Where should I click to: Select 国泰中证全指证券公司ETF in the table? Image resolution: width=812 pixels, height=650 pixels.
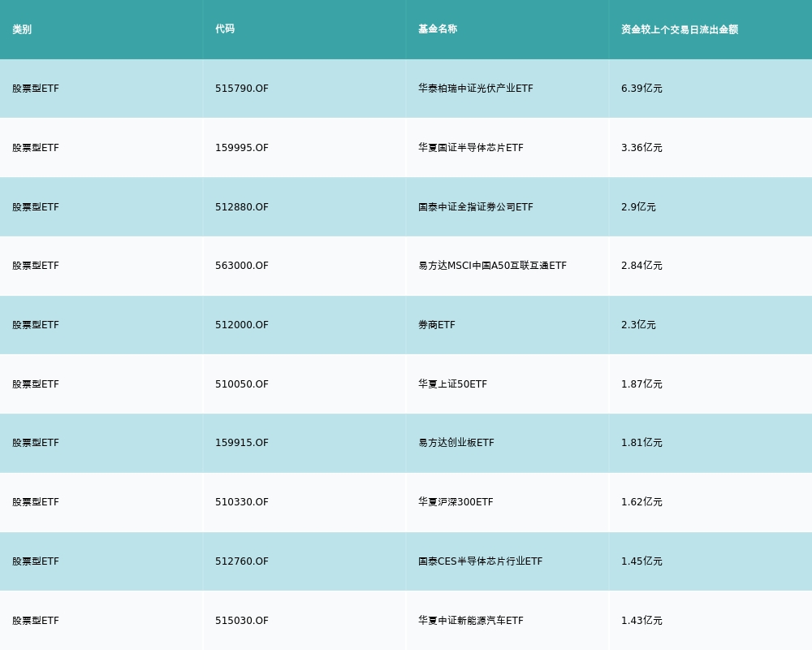coord(476,207)
